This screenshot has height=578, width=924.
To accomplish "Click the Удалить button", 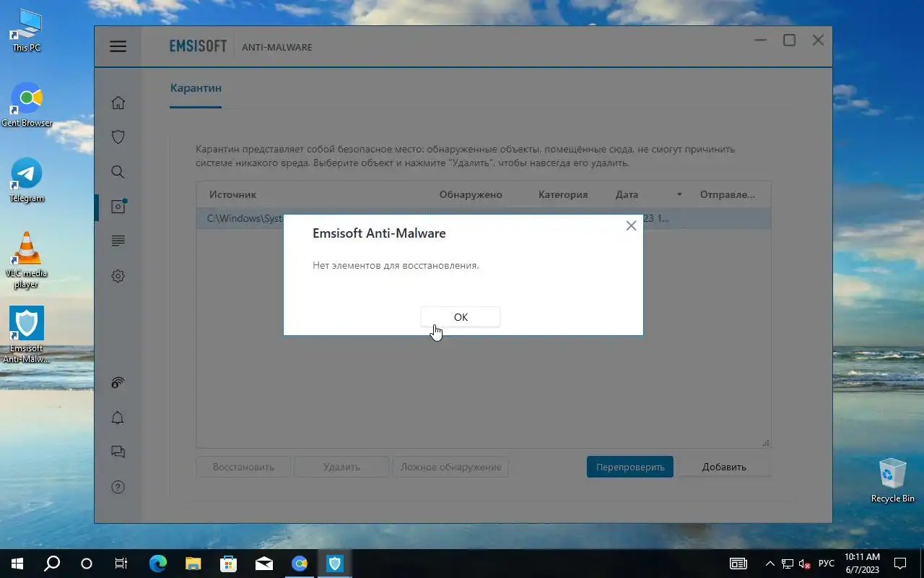I will coord(341,467).
